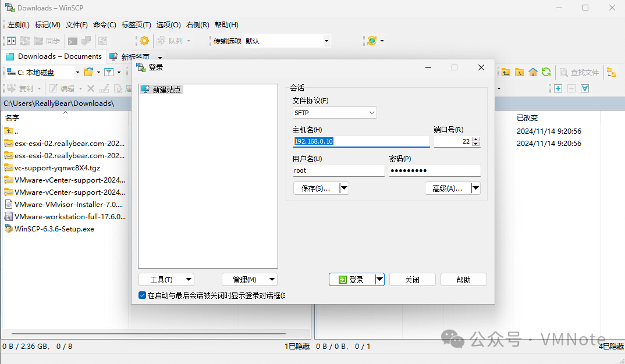Image resolution: width=625 pixels, height=364 pixels.
Task: Open the 选项(O) menu
Action: [168, 24]
